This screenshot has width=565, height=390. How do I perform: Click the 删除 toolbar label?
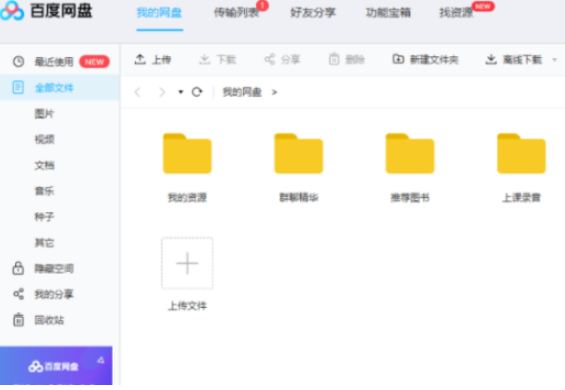(x=355, y=60)
